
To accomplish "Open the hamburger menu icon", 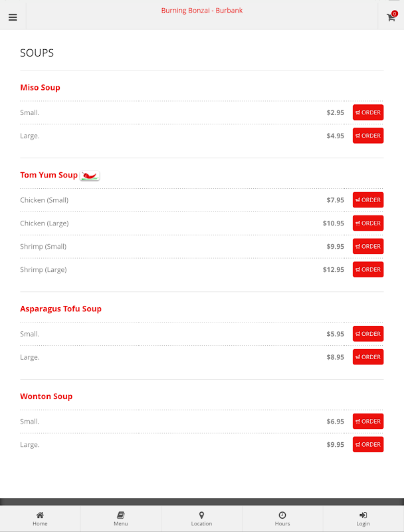I will point(13,17).
